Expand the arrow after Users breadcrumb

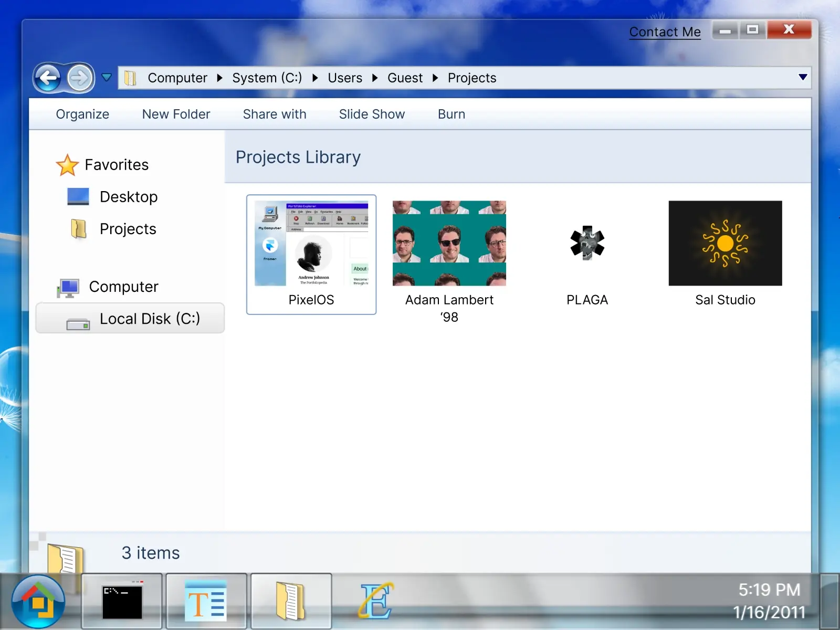[x=375, y=78]
